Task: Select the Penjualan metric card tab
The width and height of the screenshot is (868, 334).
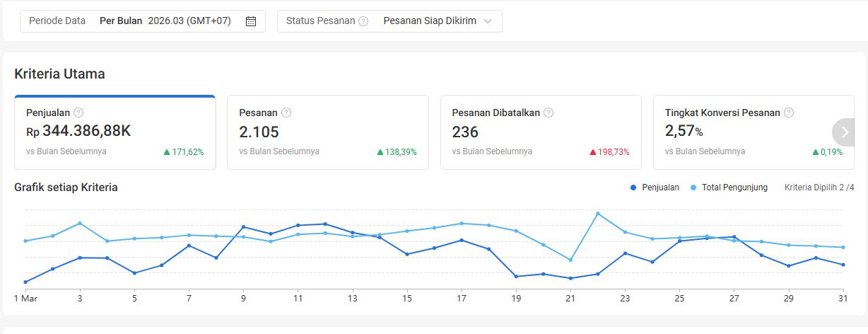Action: tap(115, 132)
